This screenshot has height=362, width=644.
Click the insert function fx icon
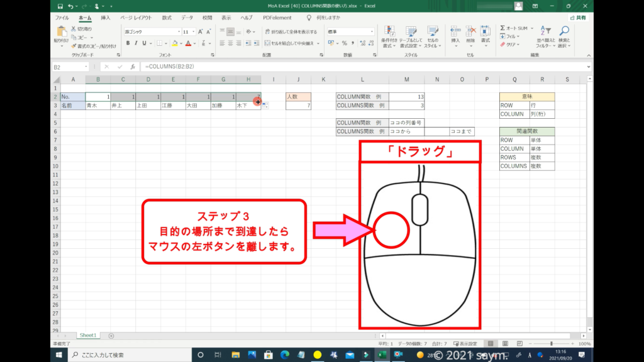[x=132, y=67]
